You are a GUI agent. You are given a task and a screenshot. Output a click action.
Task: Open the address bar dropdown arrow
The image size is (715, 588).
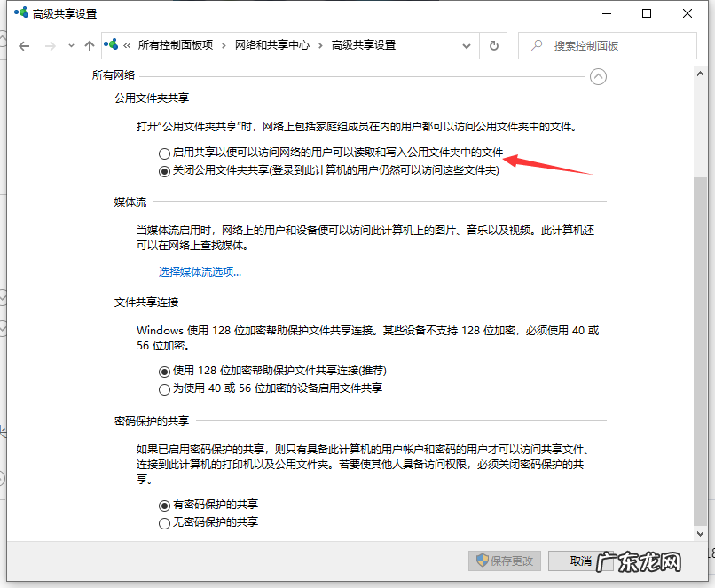click(466, 45)
